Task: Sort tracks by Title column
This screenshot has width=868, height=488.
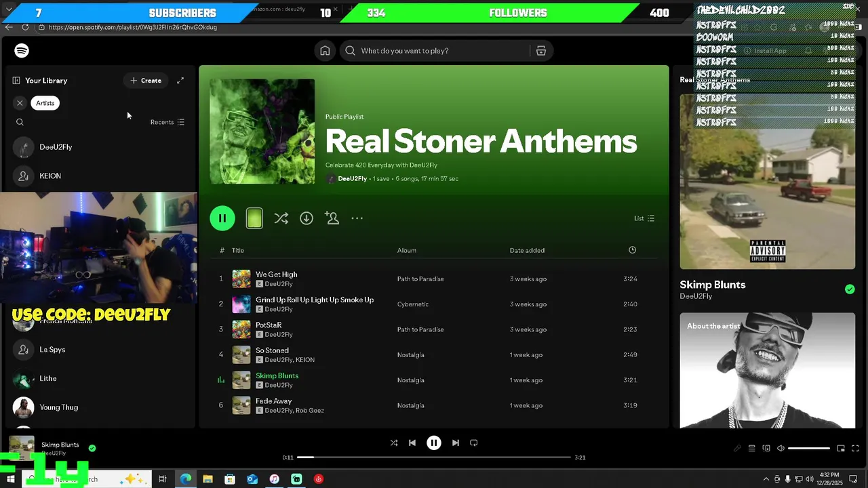Action: (x=238, y=251)
